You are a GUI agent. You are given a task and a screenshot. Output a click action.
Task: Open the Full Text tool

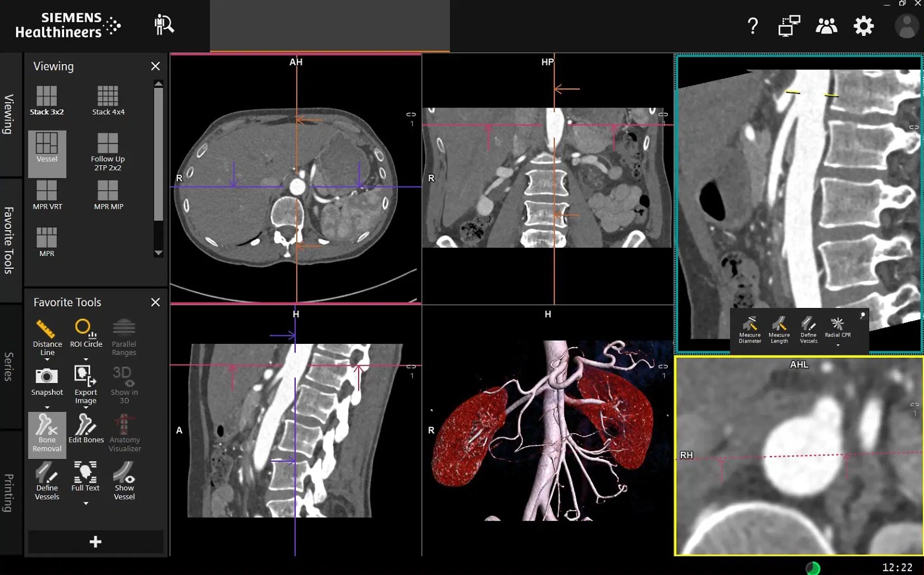85,477
